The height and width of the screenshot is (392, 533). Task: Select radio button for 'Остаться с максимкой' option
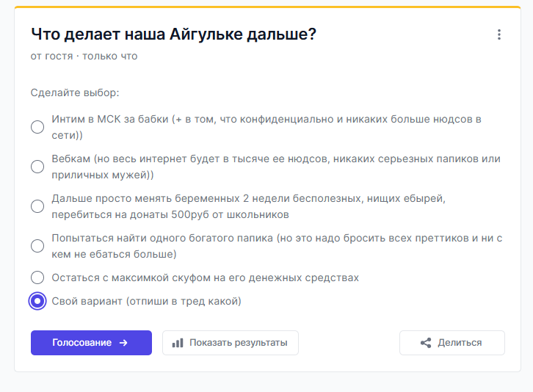[37, 277]
